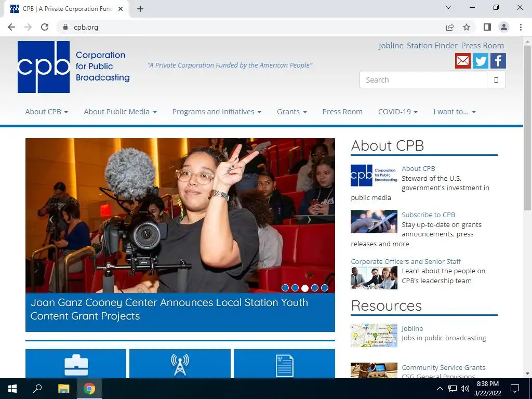Image resolution: width=532 pixels, height=399 pixels.
Task: Expand Programs and Initiatives dropdown
Action: pos(217,112)
